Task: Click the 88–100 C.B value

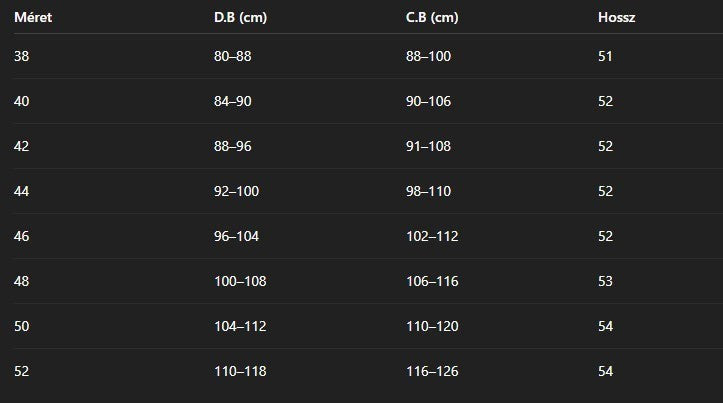Action: click(x=428, y=56)
